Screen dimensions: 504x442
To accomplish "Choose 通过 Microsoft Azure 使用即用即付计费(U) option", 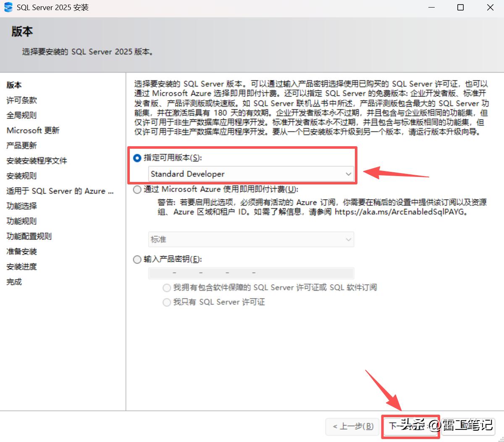I will 137,189.
